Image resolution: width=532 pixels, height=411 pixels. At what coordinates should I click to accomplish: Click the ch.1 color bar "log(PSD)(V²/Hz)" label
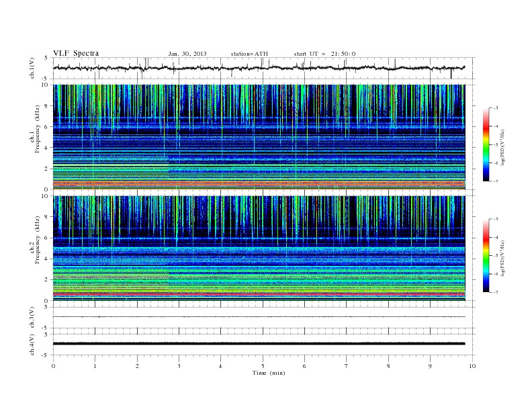tap(503, 148)
